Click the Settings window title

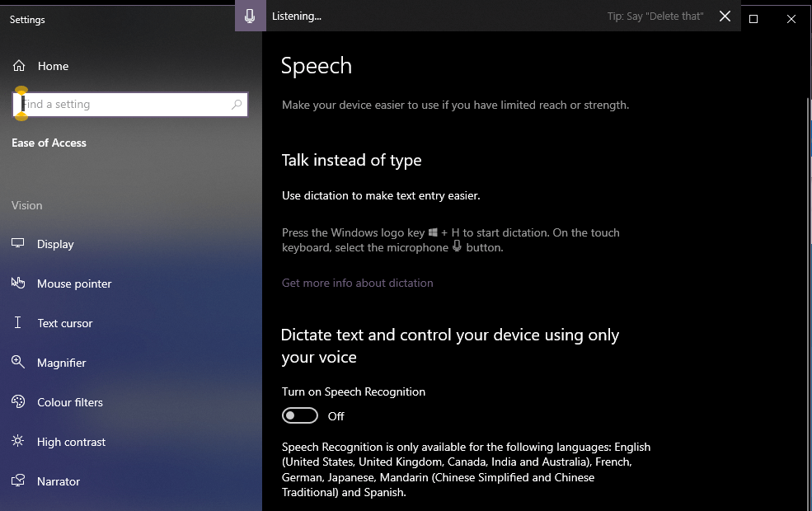(27, 20)
